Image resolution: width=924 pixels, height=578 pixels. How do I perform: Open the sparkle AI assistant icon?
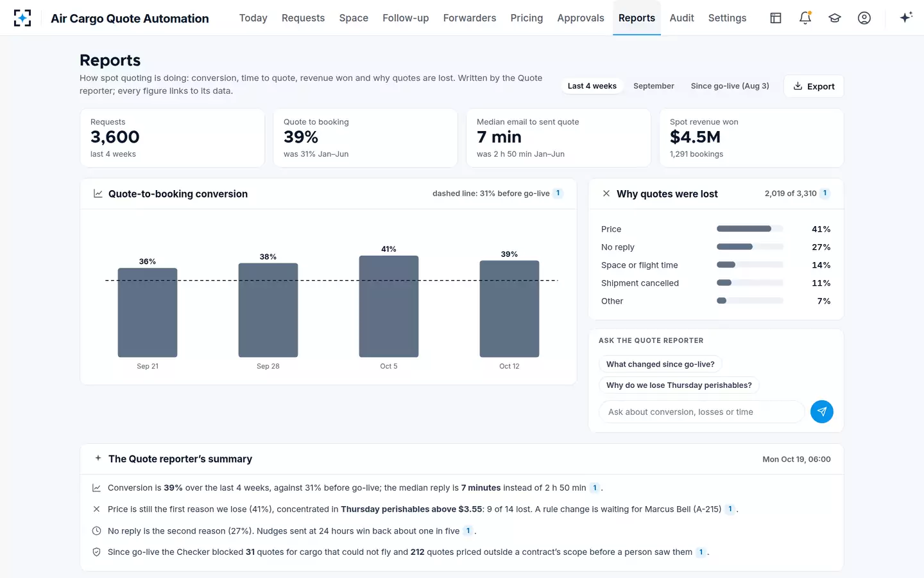pyautogui.click(x=906, y=18)
